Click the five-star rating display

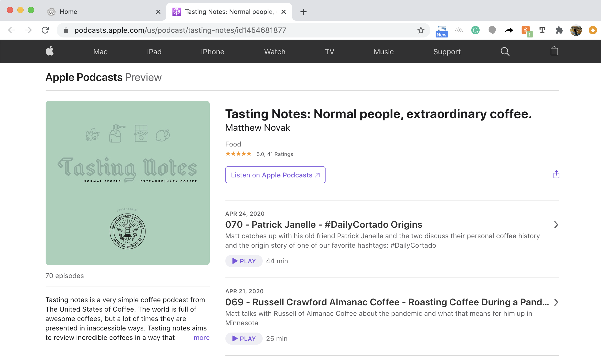(x=239, y=154)
